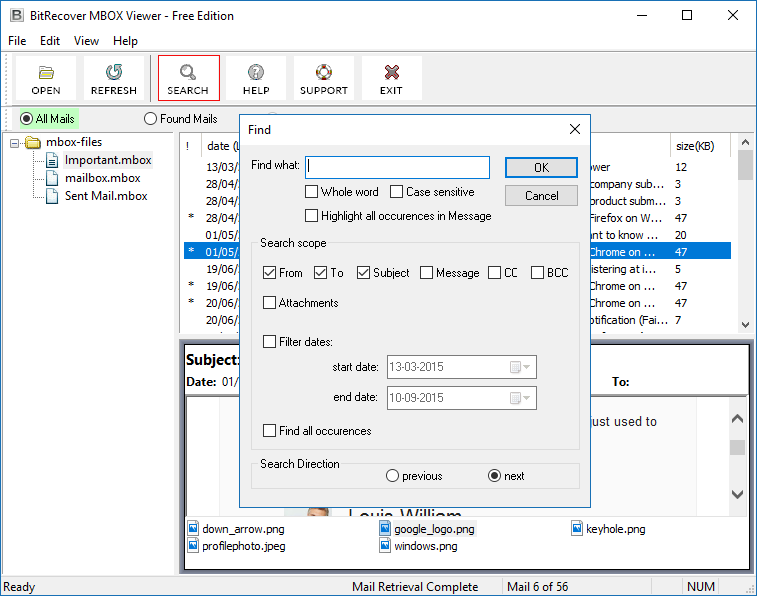
Task: Open the View menu
Action: 86,41
